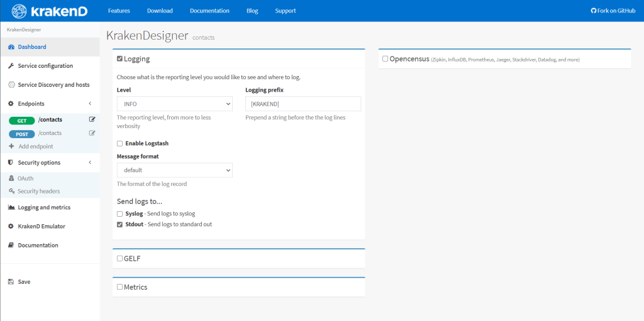Screen dimensions: 644x321
Task: Open the Support menu item
Action: tap(286, 11)
